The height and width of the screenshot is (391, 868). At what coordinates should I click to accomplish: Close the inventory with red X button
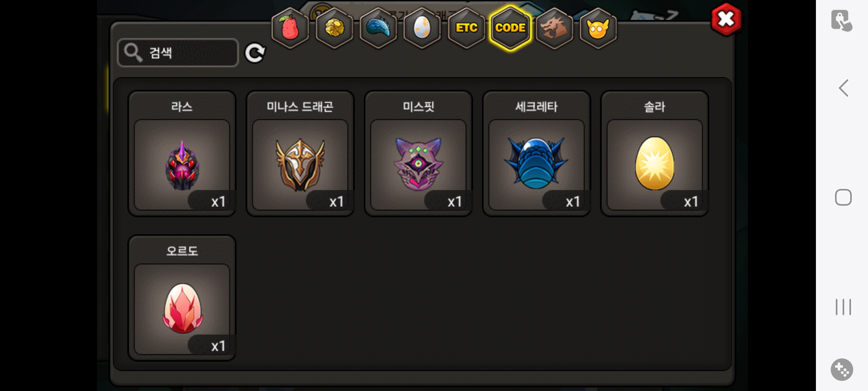[x=726, y=20]
